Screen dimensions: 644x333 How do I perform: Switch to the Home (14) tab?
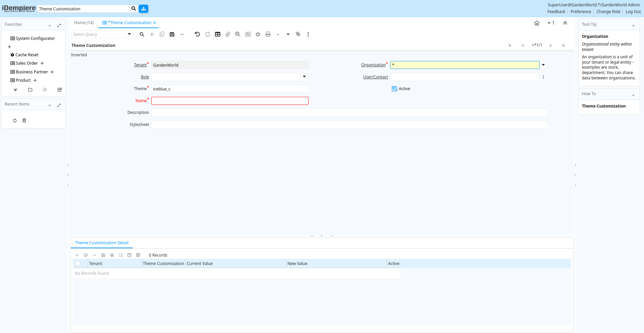pyautogui.click(x=84, y=23)
